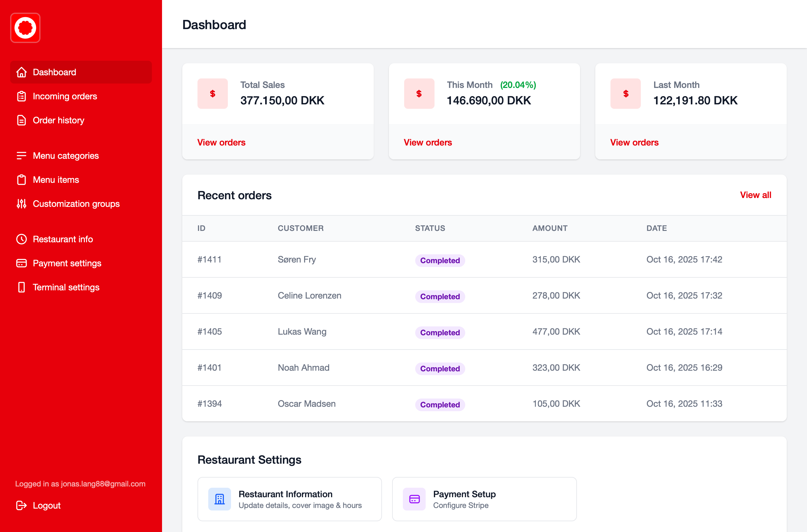Click the purple card icon in Payment Setup
The image size is (807, 532).
[414, 499]
